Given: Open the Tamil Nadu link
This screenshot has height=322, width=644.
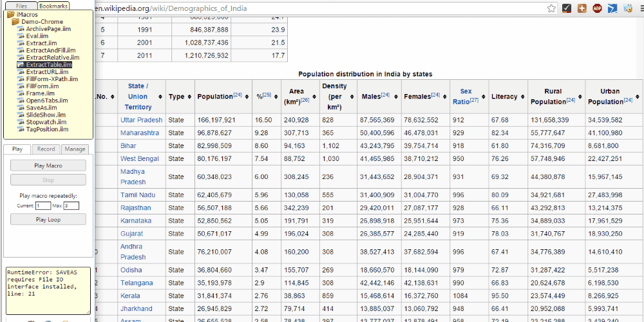Looking at the screenshot, I should tap(138, 194).
